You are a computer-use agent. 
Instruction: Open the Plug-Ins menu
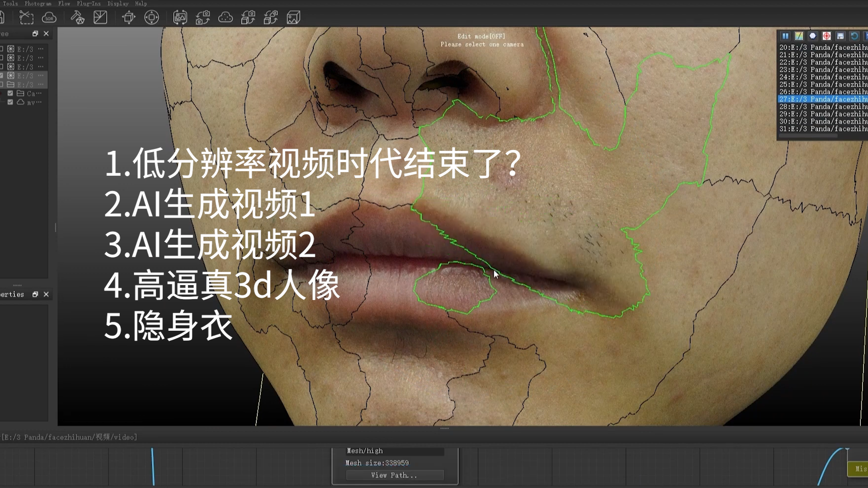tap(89, 4)
